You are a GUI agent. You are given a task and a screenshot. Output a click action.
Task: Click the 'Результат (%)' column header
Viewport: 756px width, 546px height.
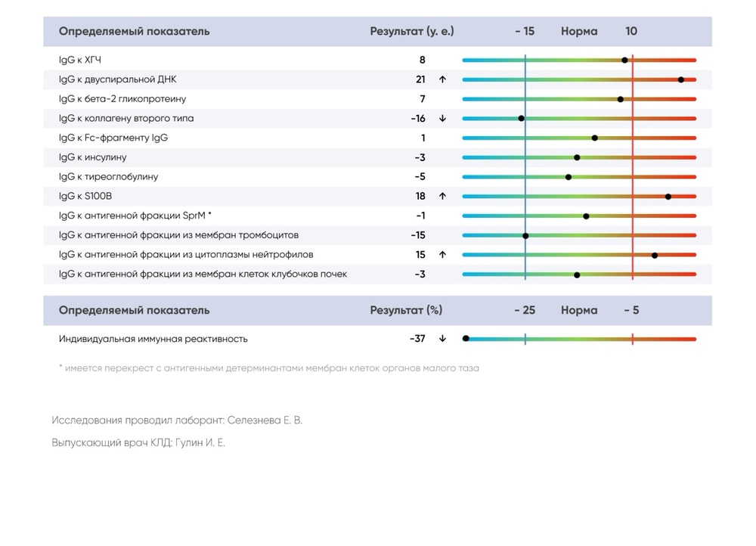pyautogui.click(x=406, y=310)
